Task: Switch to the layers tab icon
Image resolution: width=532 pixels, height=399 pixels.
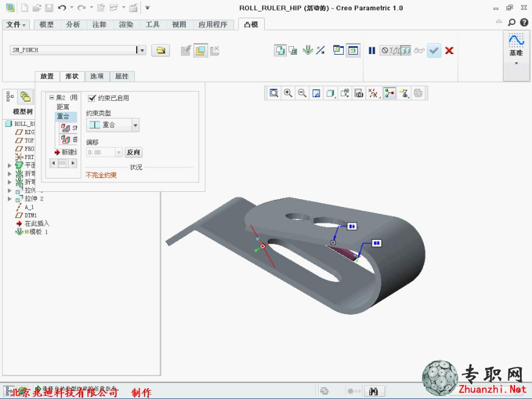Action: tap(25, 97)
